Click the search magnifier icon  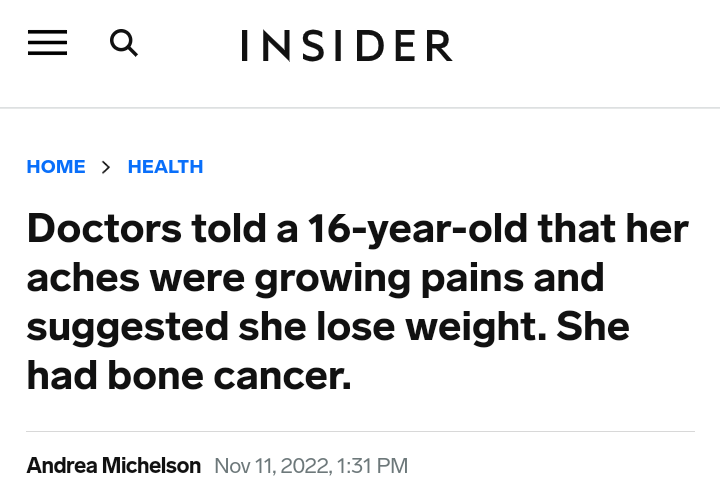click(x=123, y=43)
